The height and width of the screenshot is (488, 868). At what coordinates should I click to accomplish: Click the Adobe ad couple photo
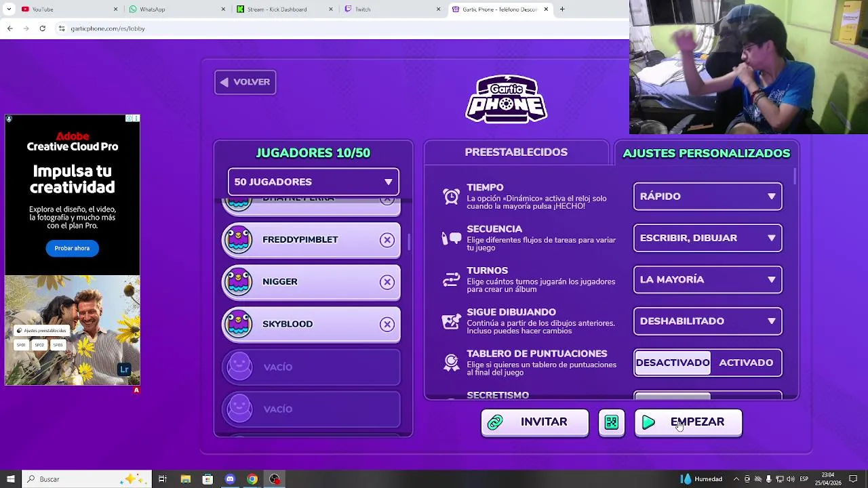[73, 330]
